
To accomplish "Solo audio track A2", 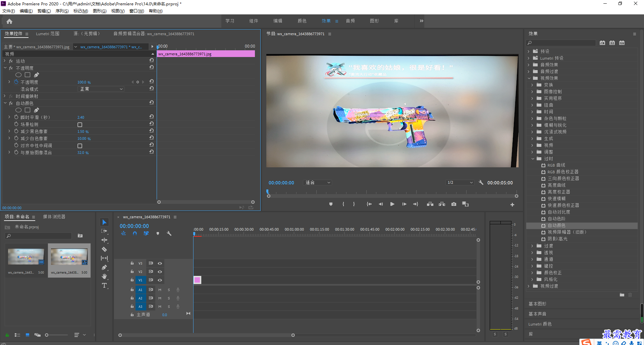I will click(169, 298).
